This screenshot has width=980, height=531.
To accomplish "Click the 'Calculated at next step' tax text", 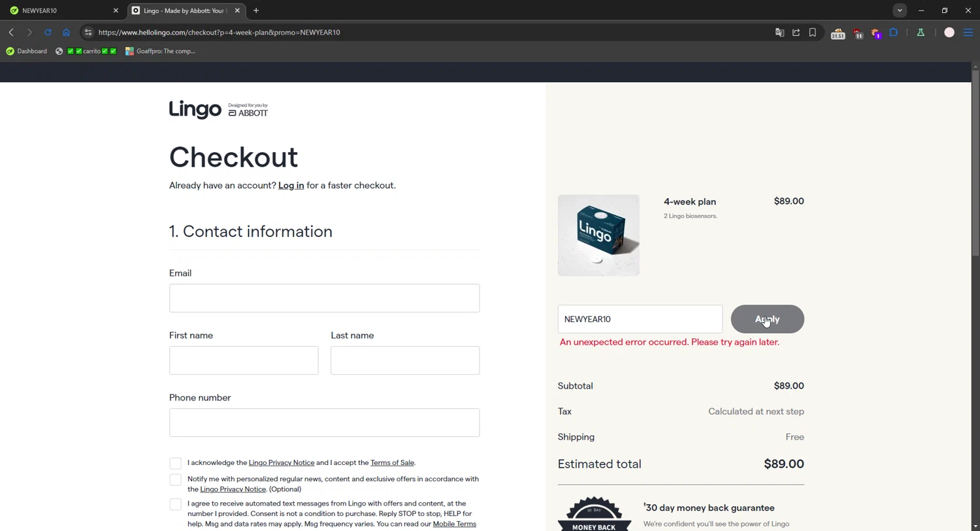I will pos(756,411).
